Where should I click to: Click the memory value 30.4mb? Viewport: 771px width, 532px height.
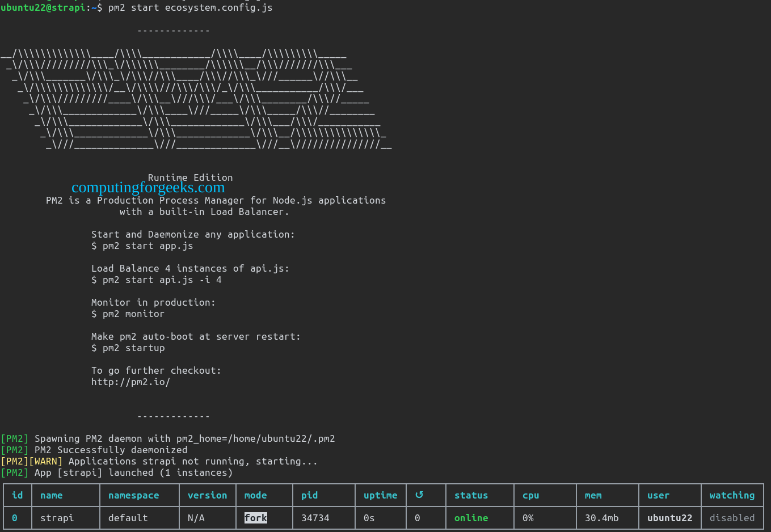(x=601, y=518)
